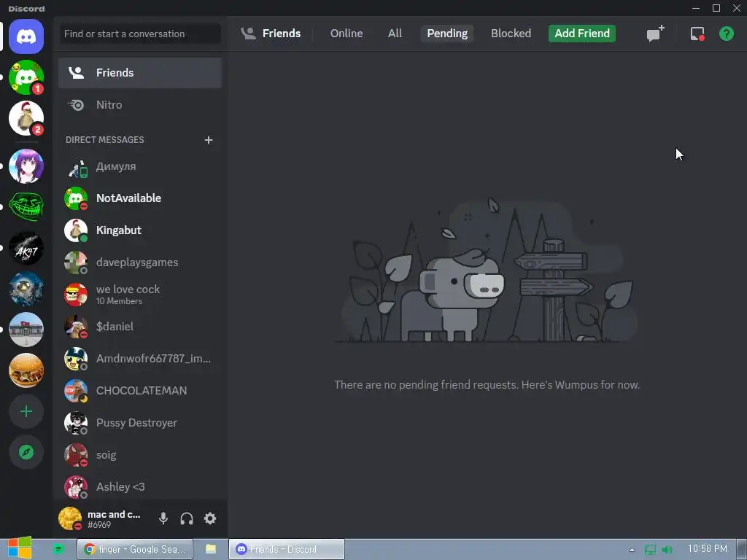Open DM with Ashley <3
This screenshot has width=747, height=560.
pos(140,486)
